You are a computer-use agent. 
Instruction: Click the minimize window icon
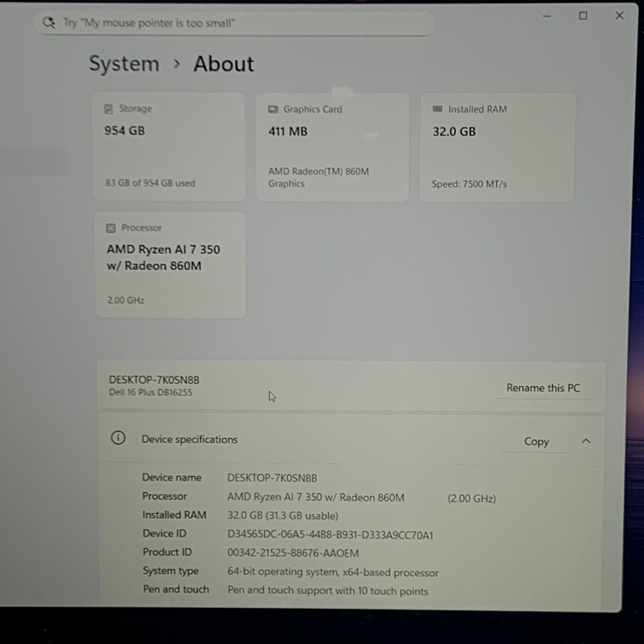pos(547,16)
